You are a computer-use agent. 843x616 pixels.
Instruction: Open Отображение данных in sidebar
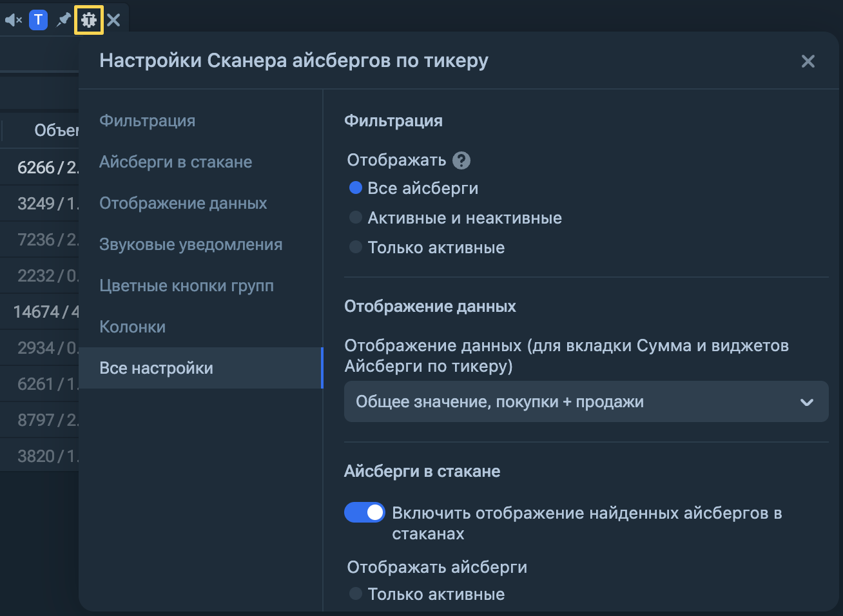pyautogui.click(x=183, y=203)
